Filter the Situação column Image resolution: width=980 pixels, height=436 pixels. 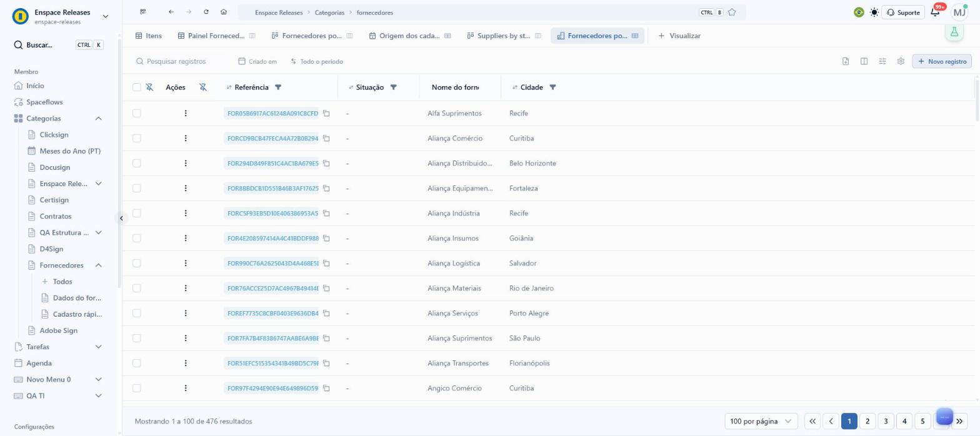point(393,87)
